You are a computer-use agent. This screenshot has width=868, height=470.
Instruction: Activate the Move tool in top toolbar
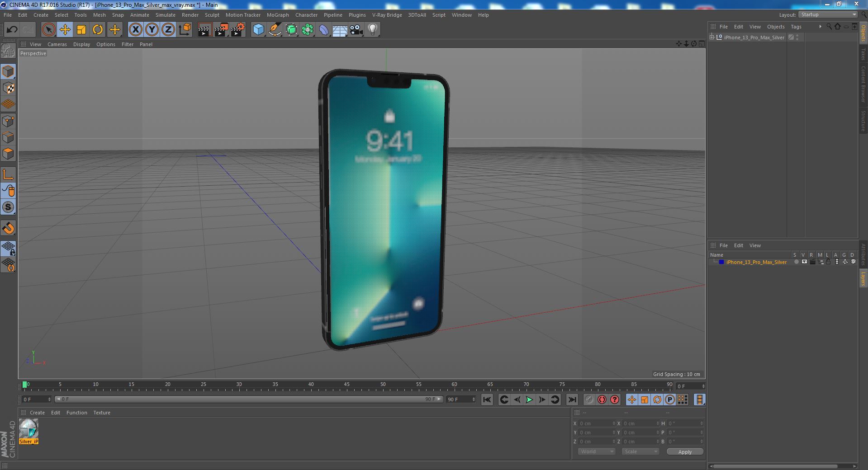click(x=65, y=30)
